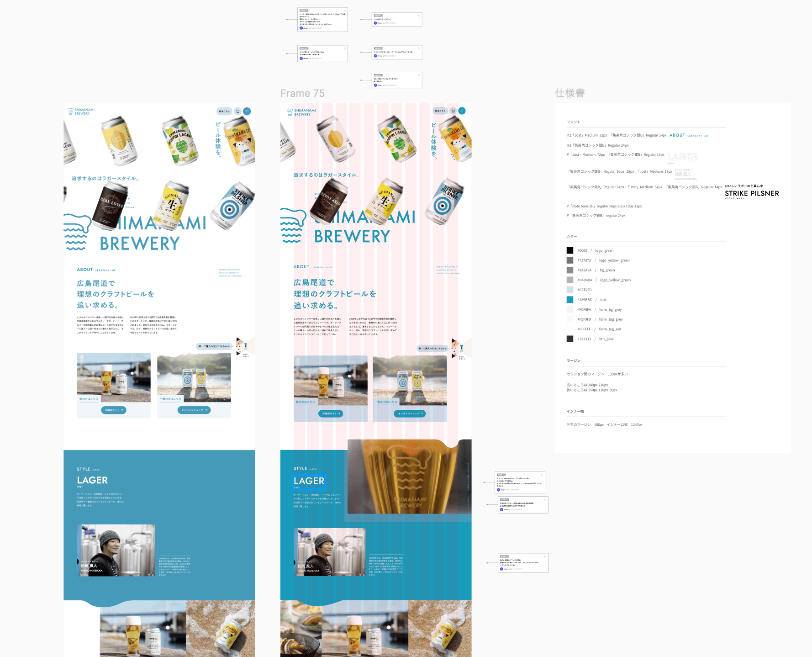Click the small header logo in the left mockup

pos(81,111)
